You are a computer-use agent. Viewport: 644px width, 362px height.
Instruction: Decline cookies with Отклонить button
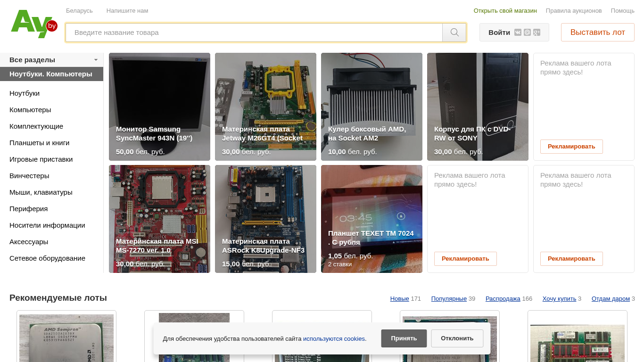(457, 338)
